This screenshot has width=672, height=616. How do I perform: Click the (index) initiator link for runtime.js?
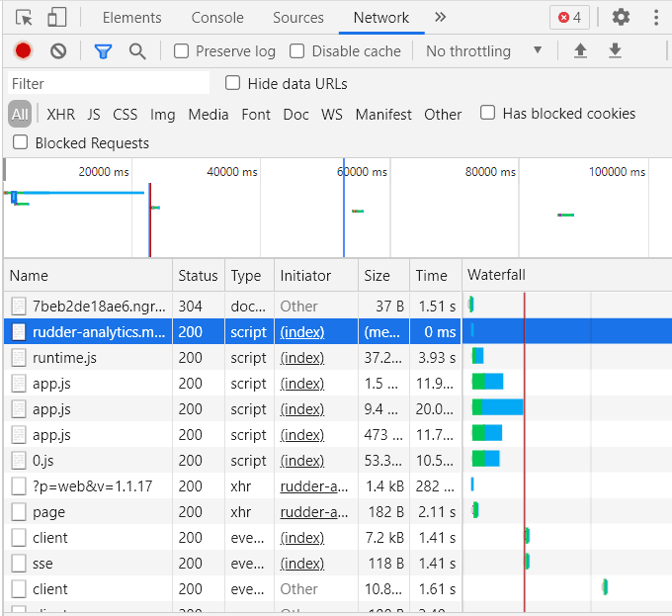click(301, 358)
